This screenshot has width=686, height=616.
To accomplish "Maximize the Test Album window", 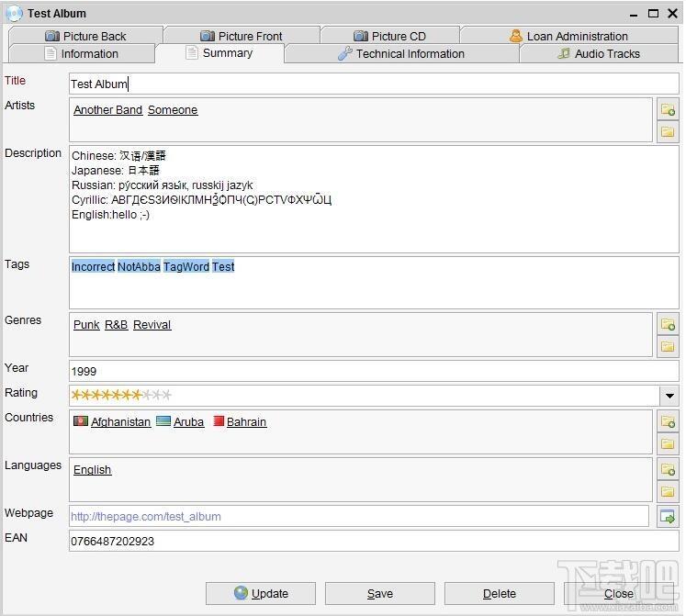I will click(653, 14).
